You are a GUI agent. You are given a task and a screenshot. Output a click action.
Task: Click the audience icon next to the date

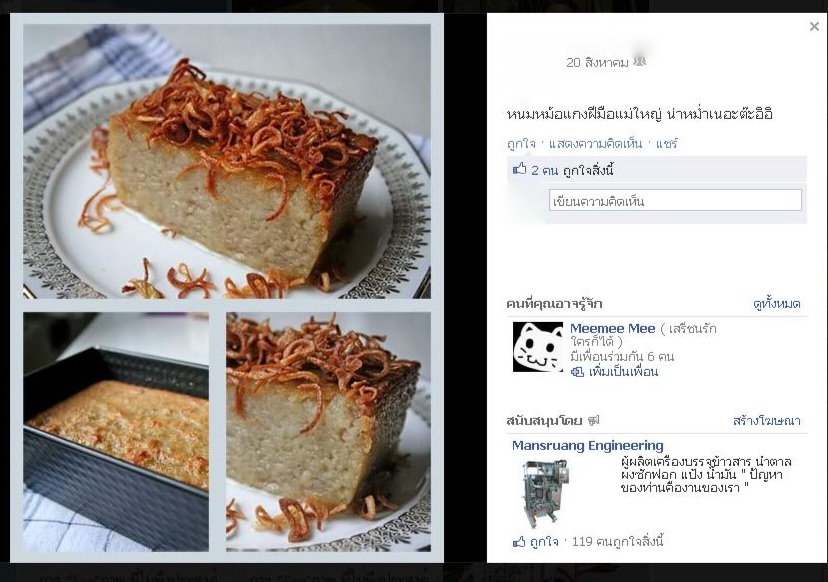[639, 62]
